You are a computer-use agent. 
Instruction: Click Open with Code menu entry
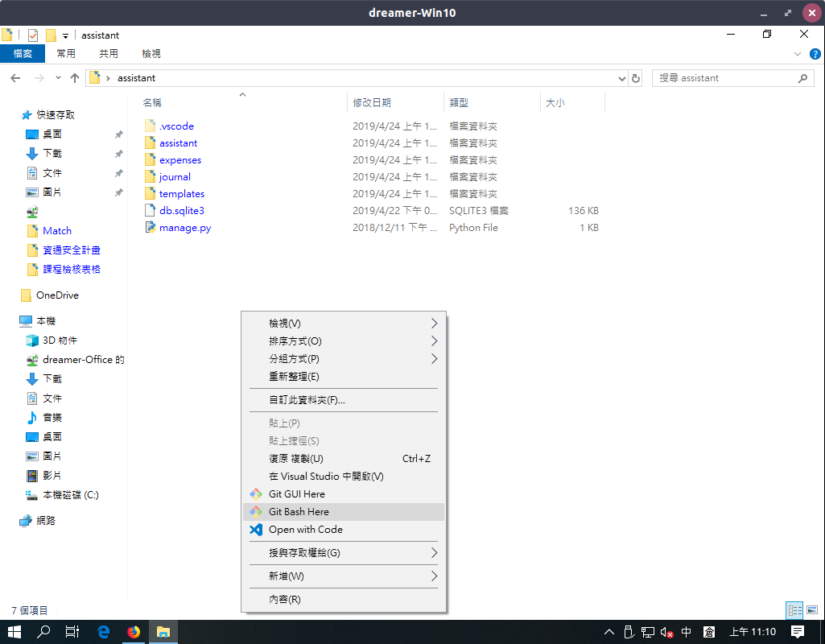click(x=305, y=530)
